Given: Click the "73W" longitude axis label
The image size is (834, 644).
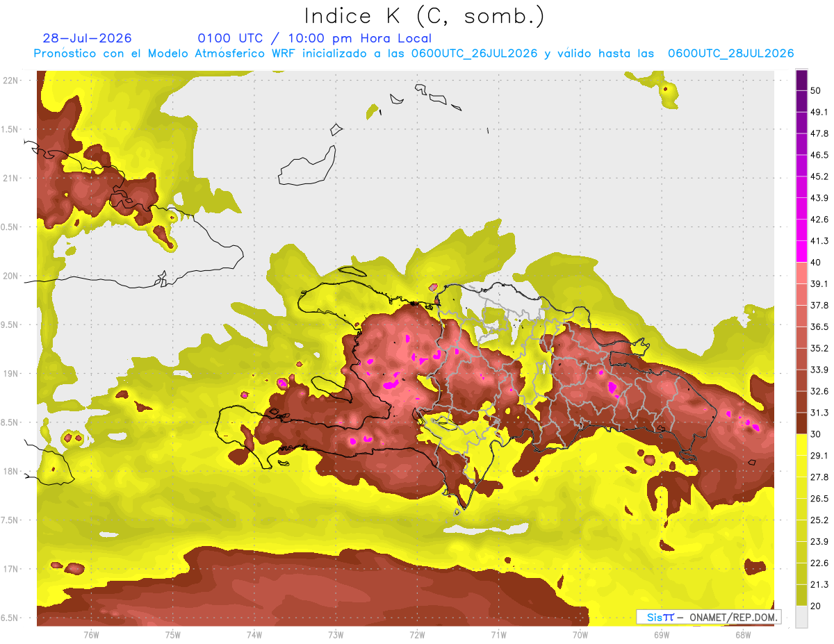Looking at the screenshot, I should [x=336, y=635].
